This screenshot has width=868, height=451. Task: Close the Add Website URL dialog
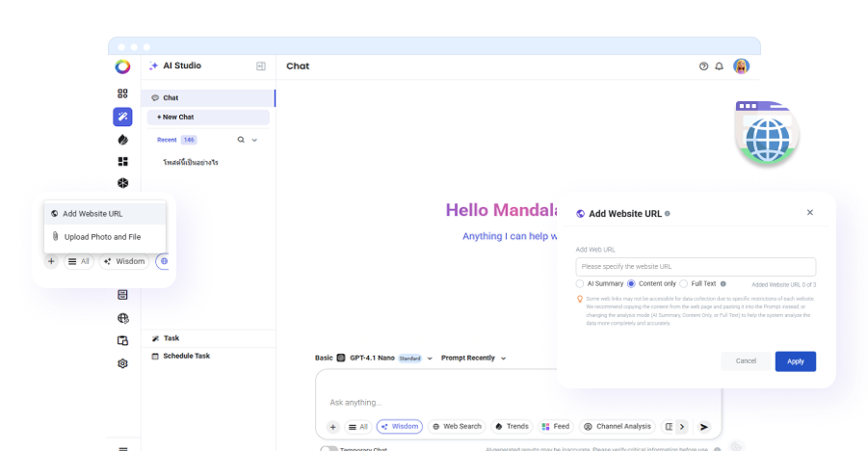pyautogui.click(x=810, y=212)
